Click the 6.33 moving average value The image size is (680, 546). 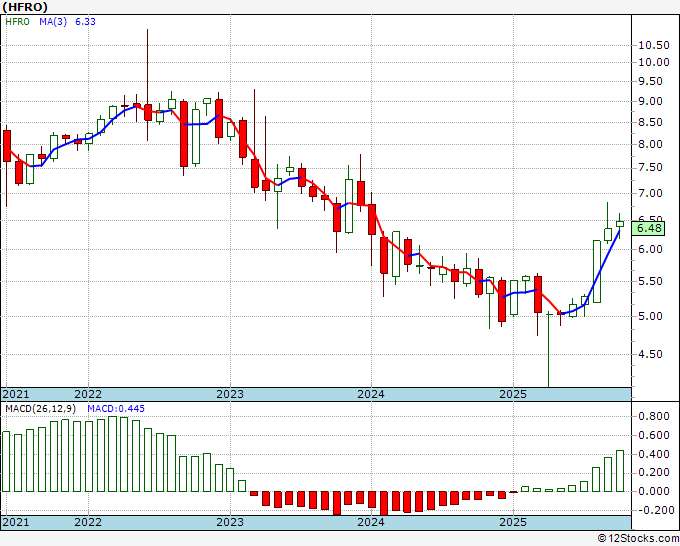(85, 22)
